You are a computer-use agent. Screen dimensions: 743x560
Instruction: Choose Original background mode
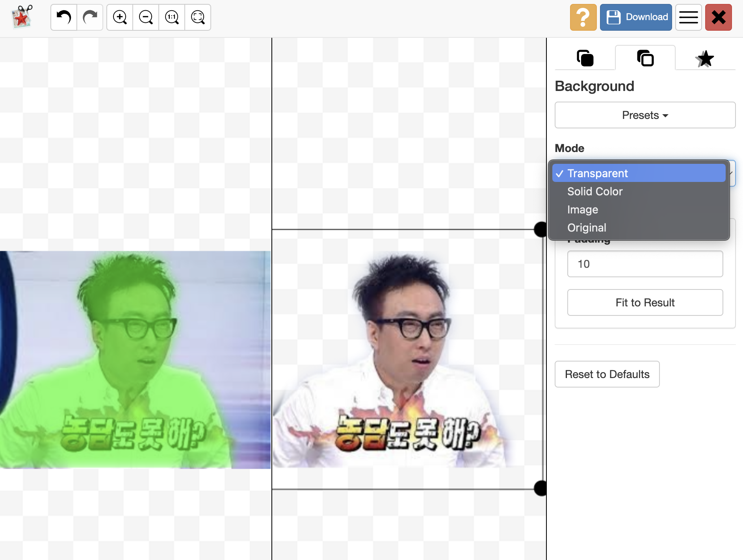pyautogui.click(x=639, y=228)
